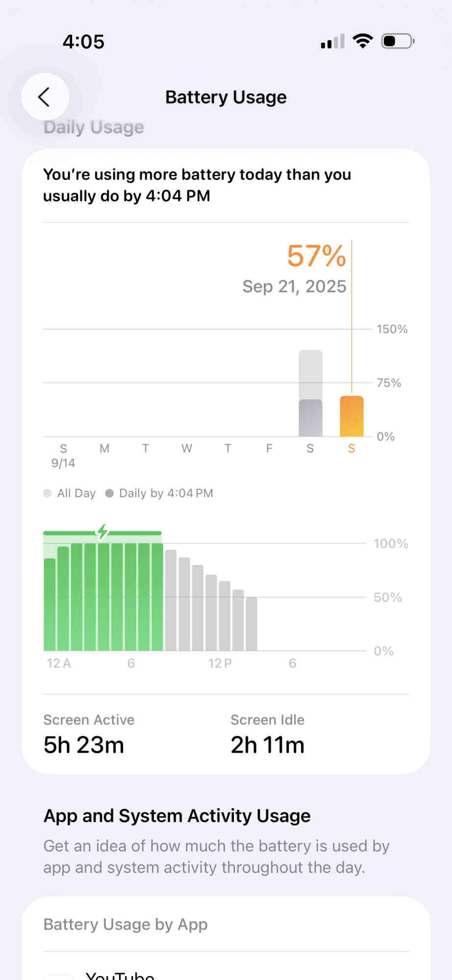Select the orange Sunday usage bar

coord(352,416)
